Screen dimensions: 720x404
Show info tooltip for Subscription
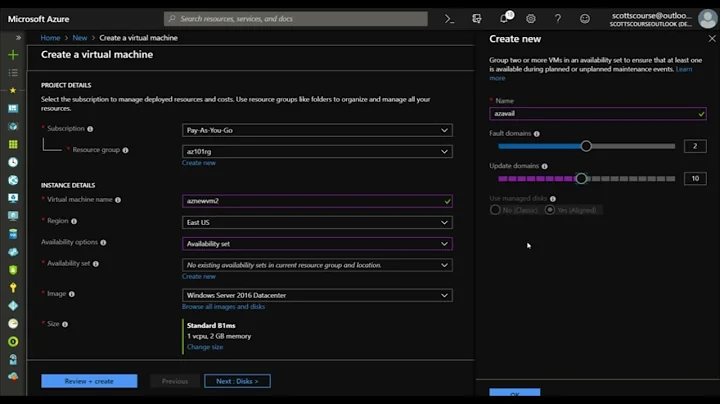pyautogui.click(x=90, y=129)
